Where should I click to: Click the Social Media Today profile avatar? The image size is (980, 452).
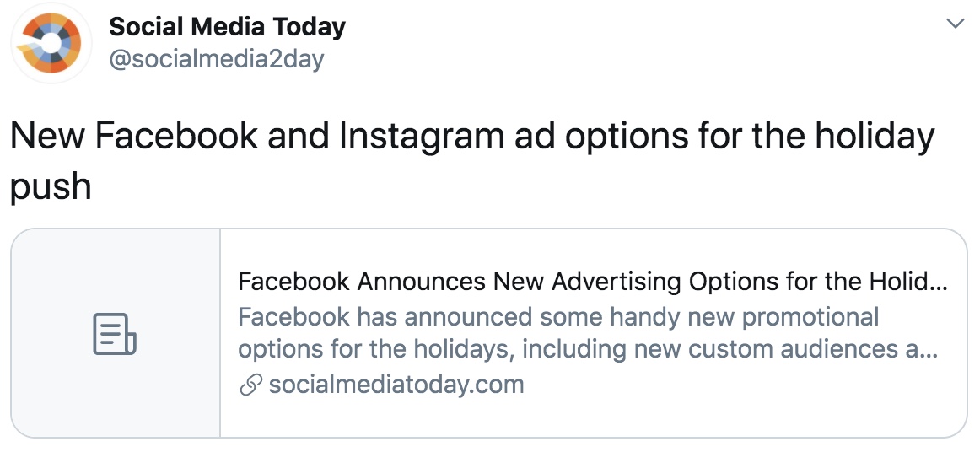[x=51, y=42]
